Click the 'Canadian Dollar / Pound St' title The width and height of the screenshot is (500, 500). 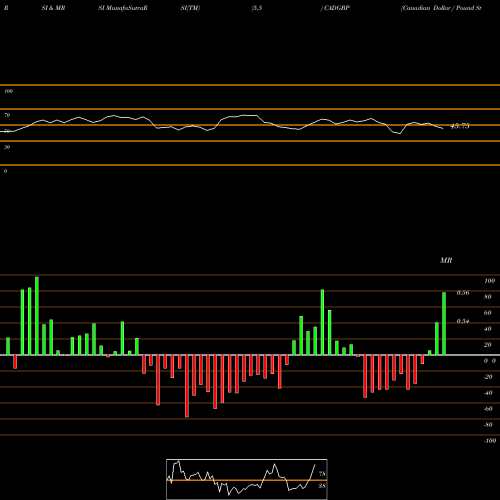pos(441,8)
